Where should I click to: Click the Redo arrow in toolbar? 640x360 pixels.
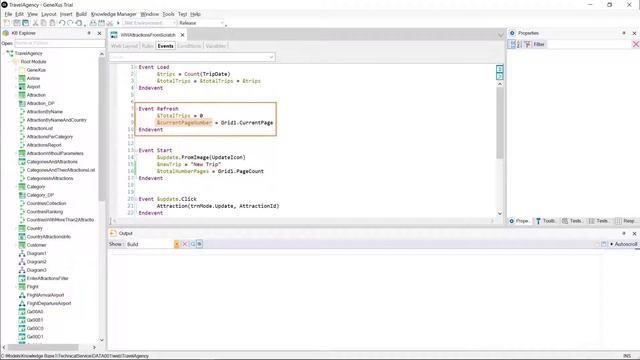pos(70,23)
